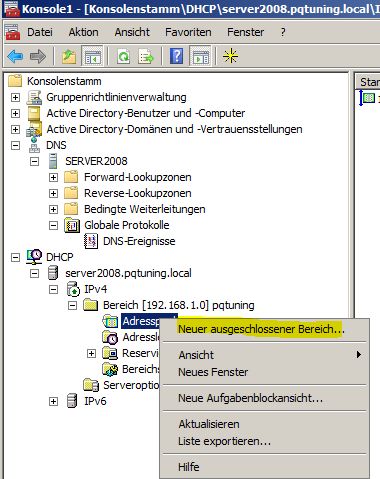Select the Reverse-Lookupzonen tree item

click(138, 193)
